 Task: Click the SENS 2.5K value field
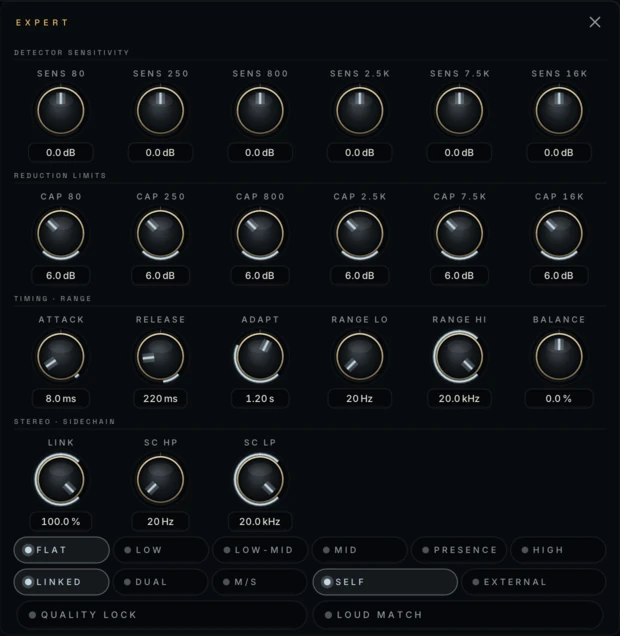(x=360, y=153)
